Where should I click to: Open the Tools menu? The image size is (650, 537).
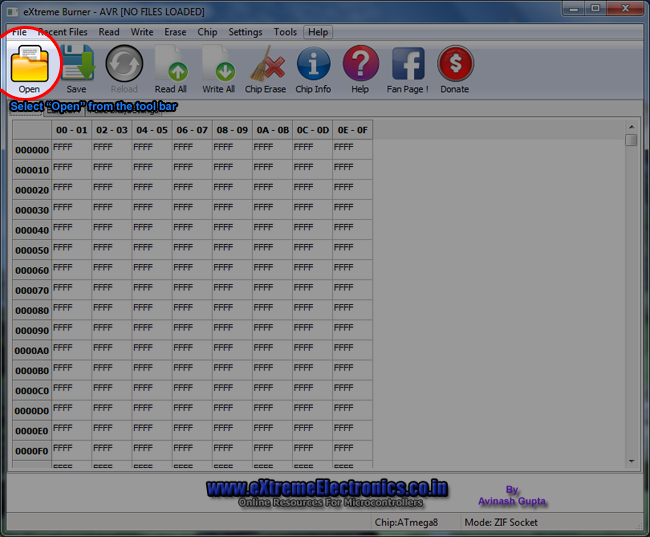tap(285, 32)
